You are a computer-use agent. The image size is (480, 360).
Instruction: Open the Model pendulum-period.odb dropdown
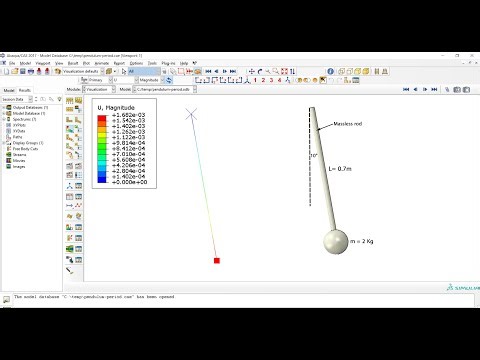tap(195, 89)
